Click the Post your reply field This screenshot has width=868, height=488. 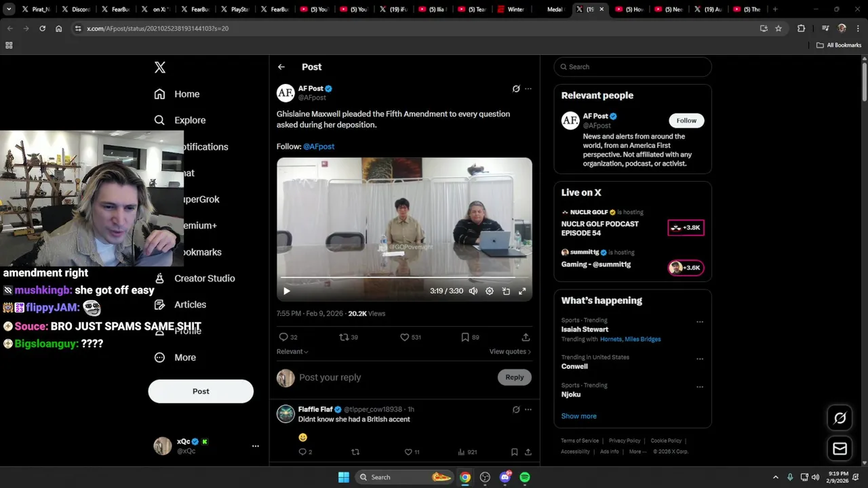click(395, 378)
